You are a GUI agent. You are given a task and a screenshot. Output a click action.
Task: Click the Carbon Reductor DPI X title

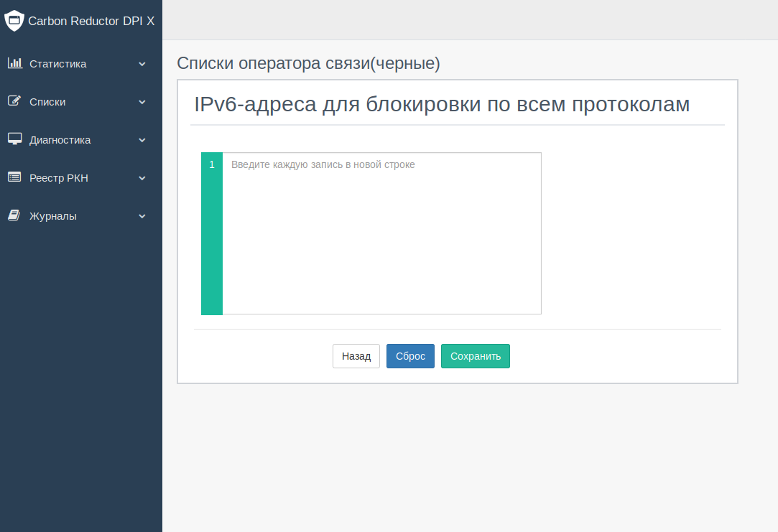91,21
